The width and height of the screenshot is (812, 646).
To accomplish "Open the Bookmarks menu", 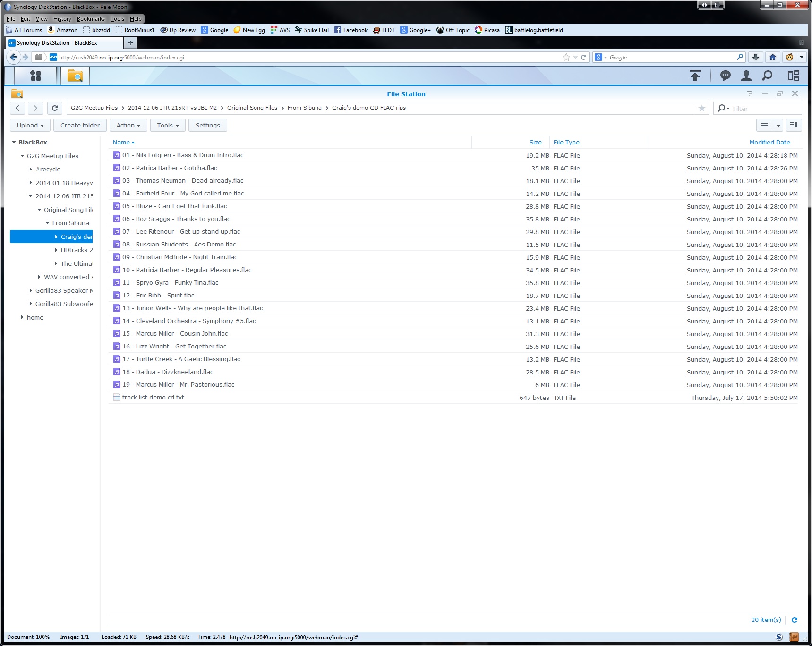I will pos(91,19).
